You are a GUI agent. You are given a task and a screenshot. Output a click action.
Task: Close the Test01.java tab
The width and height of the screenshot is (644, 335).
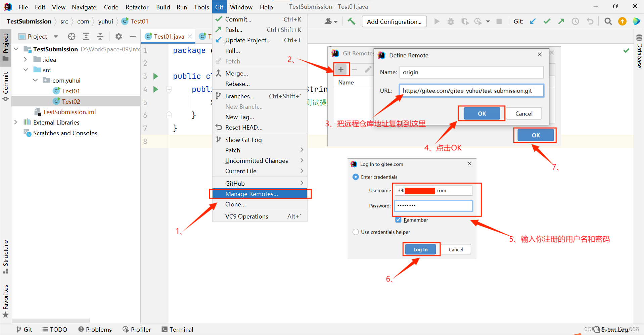coord(190,36)
